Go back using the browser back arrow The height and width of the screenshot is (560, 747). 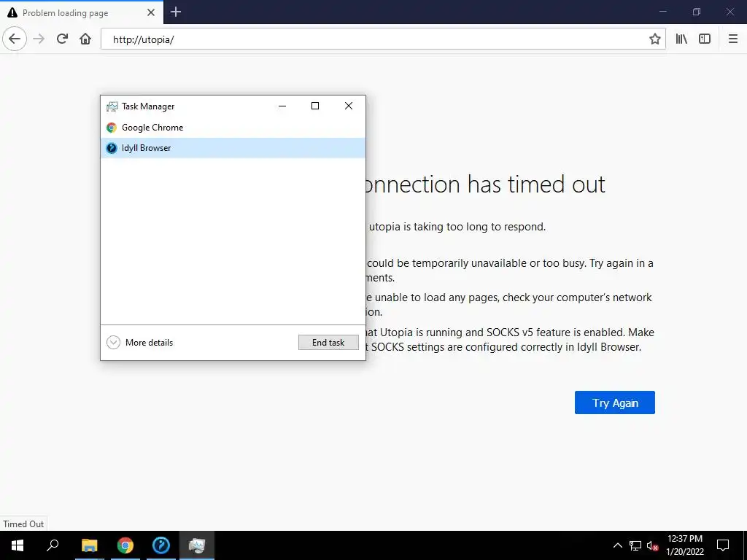click(15, 39)
